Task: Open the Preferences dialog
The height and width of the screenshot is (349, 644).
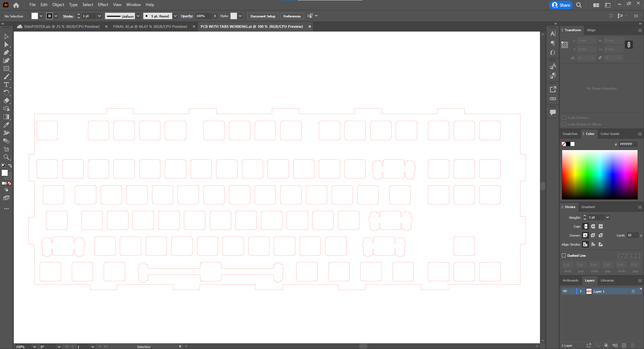Action: [x=291, y=16]
